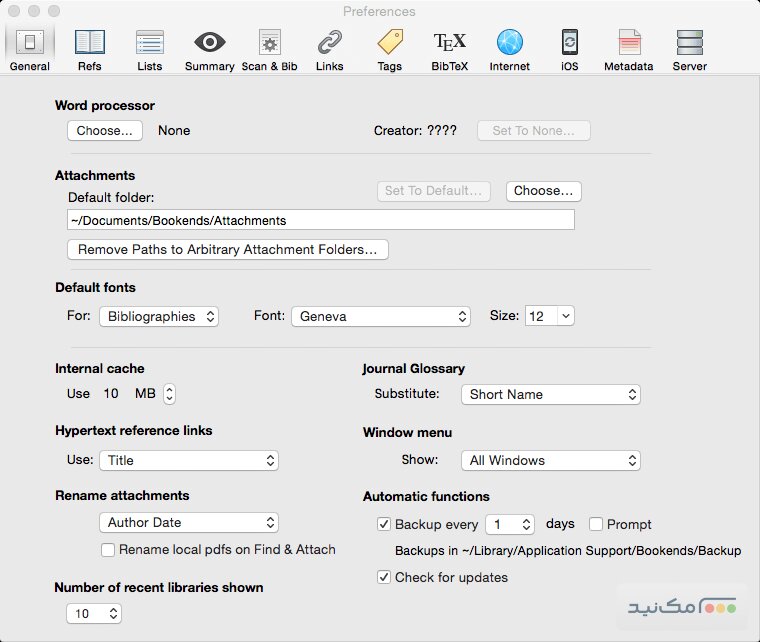Expand the Geneva font dropdown
The image size is (760, 642).
(380, 316)
